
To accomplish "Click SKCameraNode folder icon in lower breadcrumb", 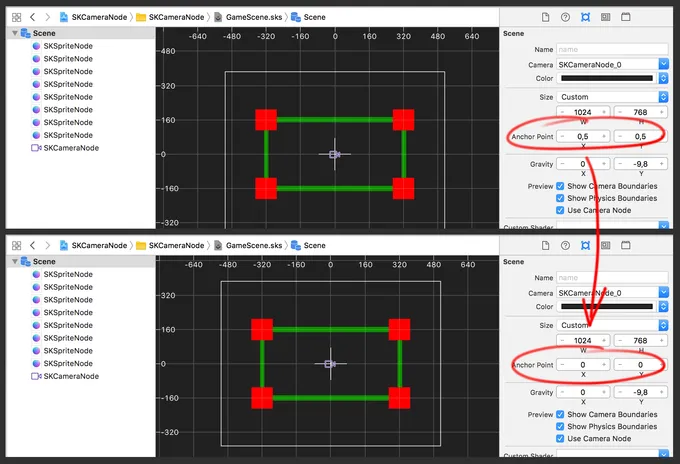I will coord(141,245).
